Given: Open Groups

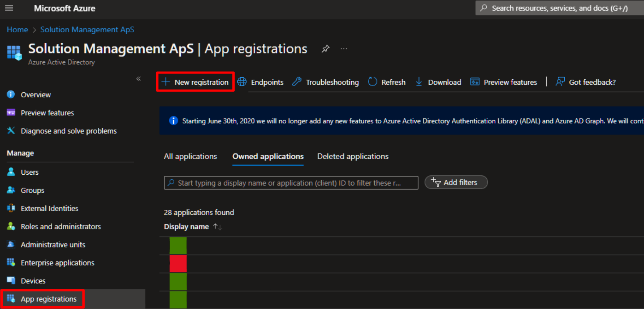Looking at the screenshot, I should [x=32, y=190].
